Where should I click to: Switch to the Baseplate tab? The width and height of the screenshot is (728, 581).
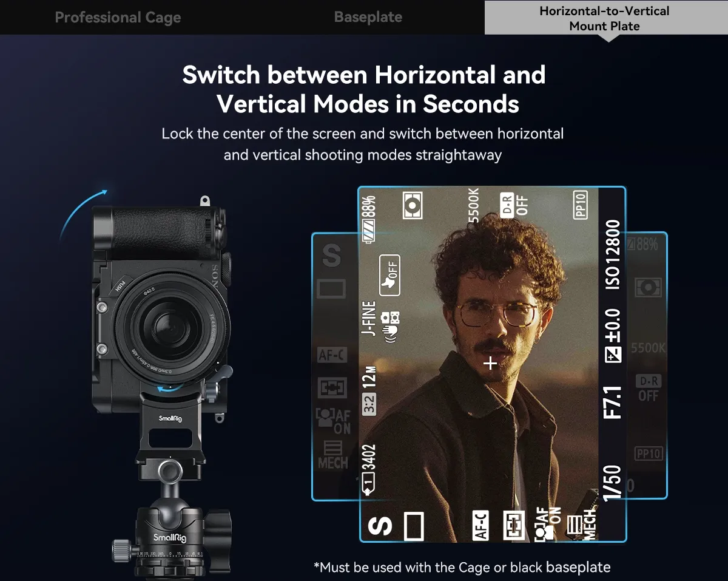coord(368,18)
